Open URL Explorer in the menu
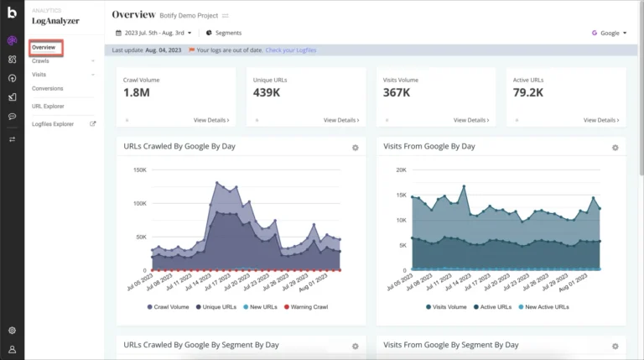Image resolution: width=644 pixels, height=360 pixels. tap(48, 106)
